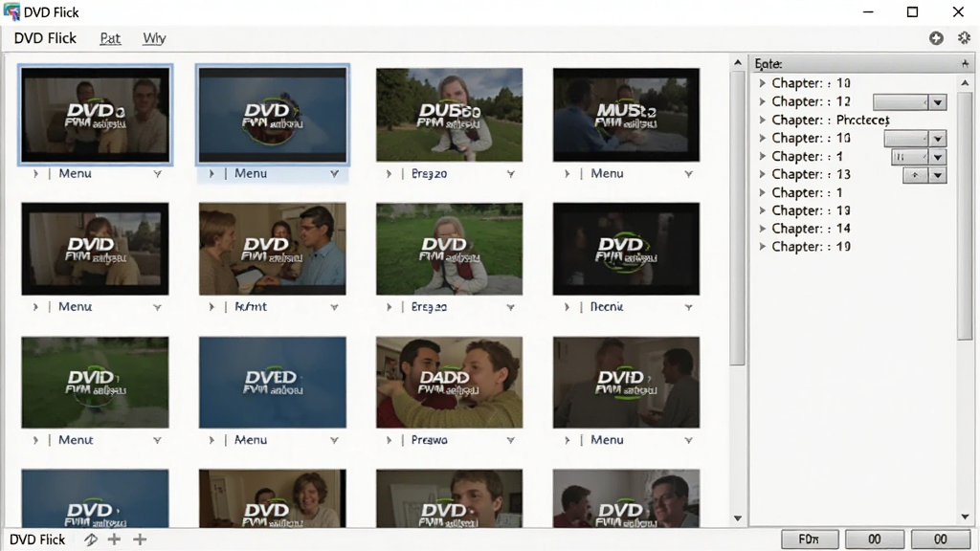Image resolution: width=980 pixels, height=551 pixels.
Task: Click the play arrow under the DVID thumbnail
Action: (567, 440)
